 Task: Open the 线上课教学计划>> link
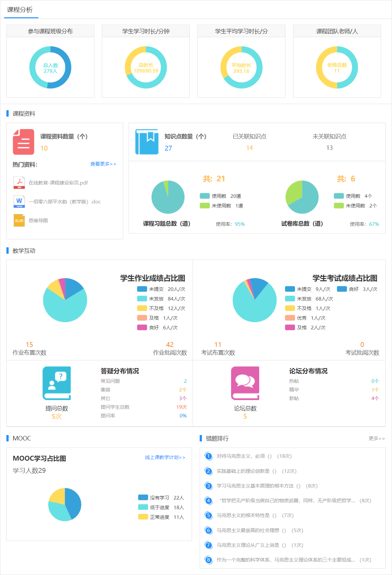[165, 457]
